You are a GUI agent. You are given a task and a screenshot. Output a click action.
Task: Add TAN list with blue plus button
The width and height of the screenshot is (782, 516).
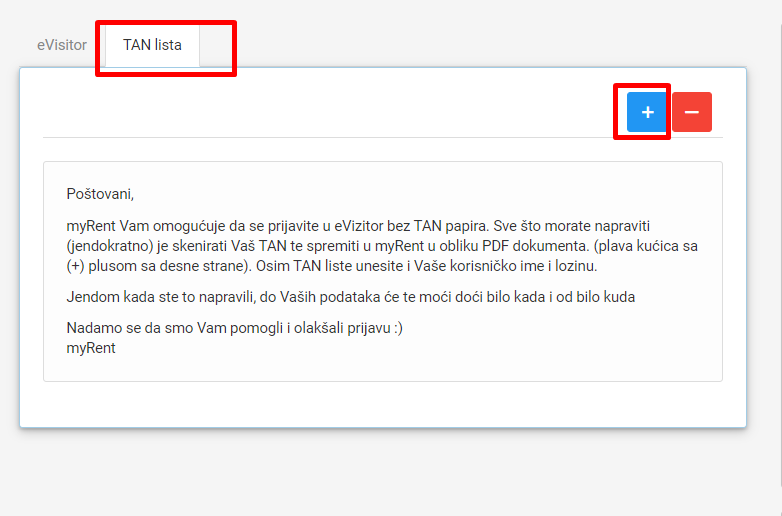point(646,112)
